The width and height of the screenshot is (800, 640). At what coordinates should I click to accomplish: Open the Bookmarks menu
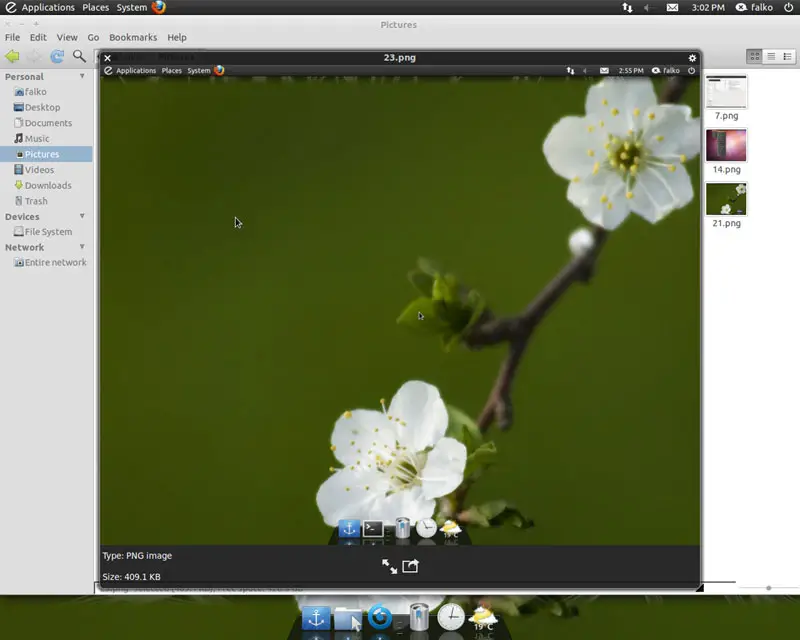click(132, 37)
